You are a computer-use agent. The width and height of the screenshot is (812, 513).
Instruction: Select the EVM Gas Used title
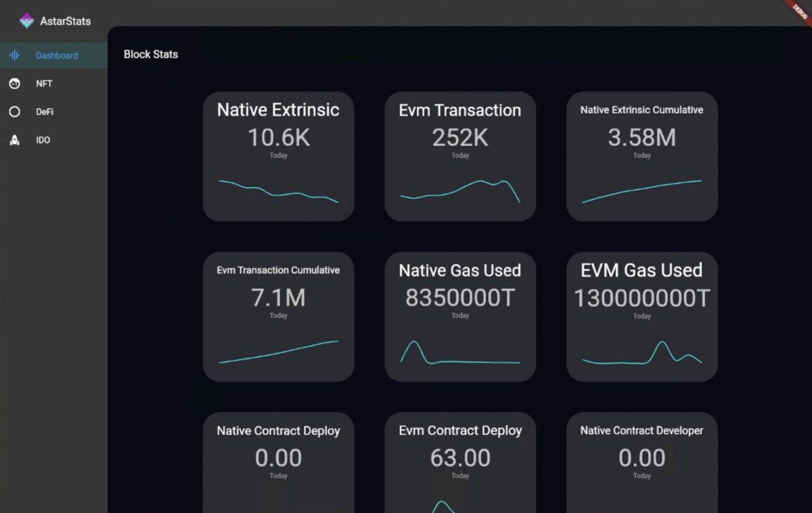click(641, 270)
